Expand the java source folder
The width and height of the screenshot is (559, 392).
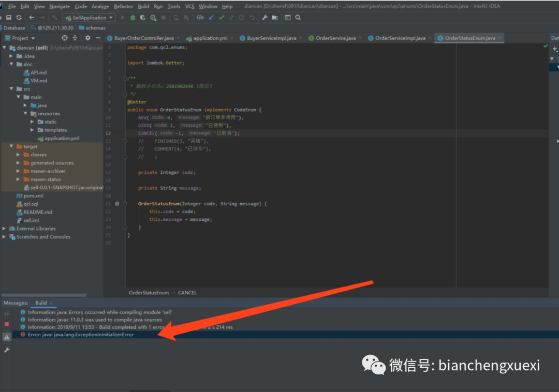25,105
